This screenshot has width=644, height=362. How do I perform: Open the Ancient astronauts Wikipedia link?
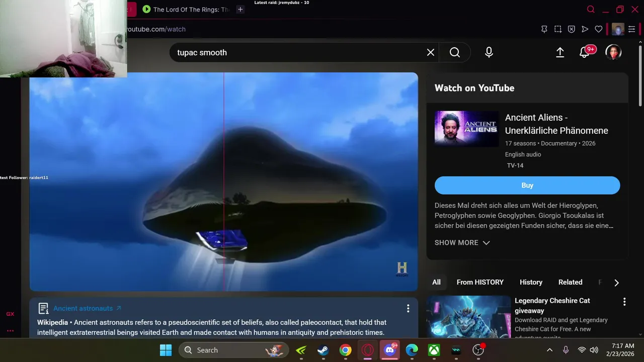[88, 308]
